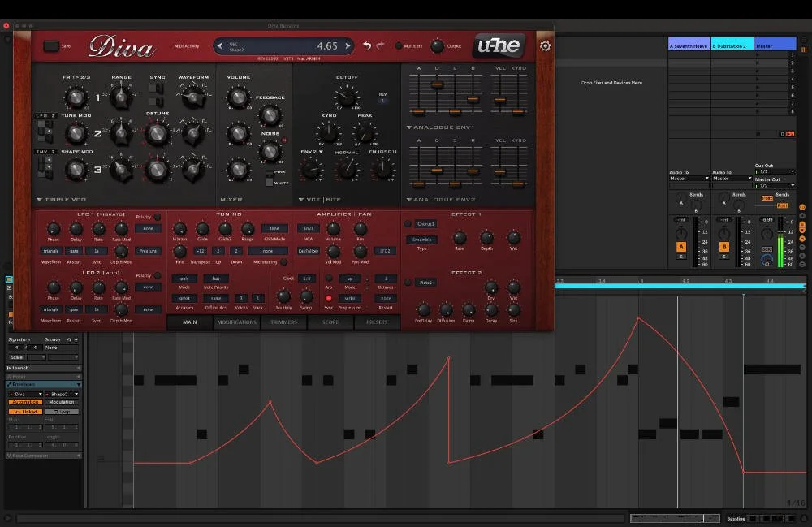Click the Groove hot-swap icon next to None
Viewport: 812px width, 527px height.
click(67, 339)
